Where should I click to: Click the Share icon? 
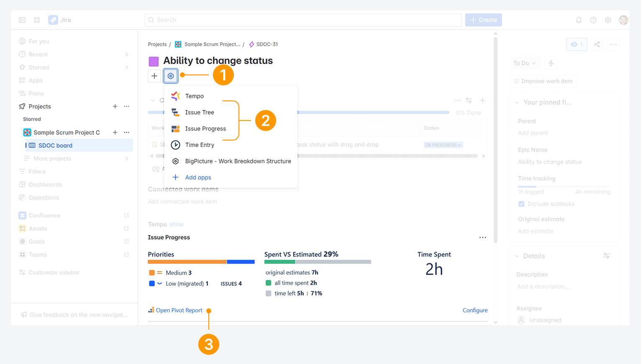point(597,44)
